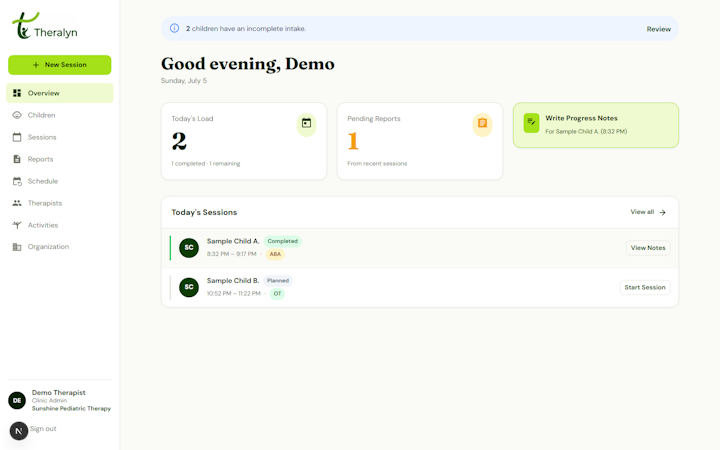Click the Sample Child B. name

pyautogui.click(x=233, y=281)
